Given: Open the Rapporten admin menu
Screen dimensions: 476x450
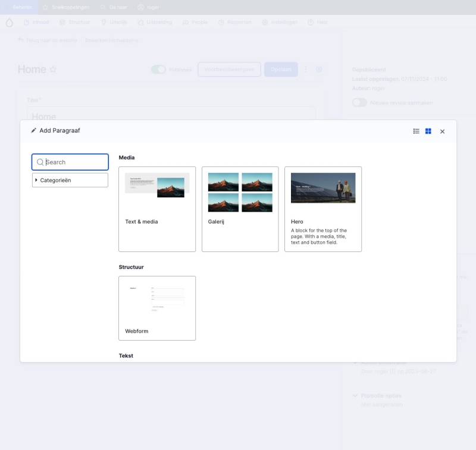Looking at the screenshot, I should pos(234,23).
